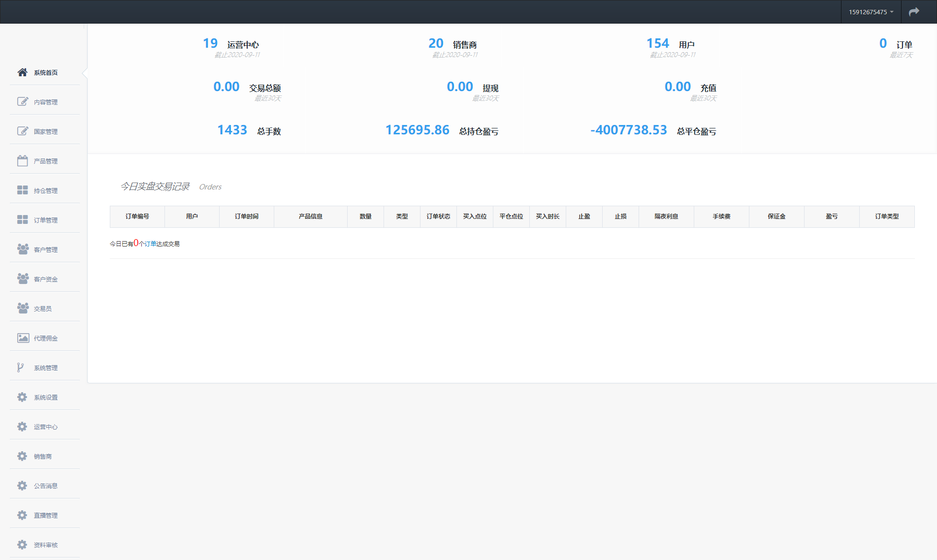The image size is (937, 560).
Task: Open 订单管理 in the sidebar
Action: coord(45,220)
